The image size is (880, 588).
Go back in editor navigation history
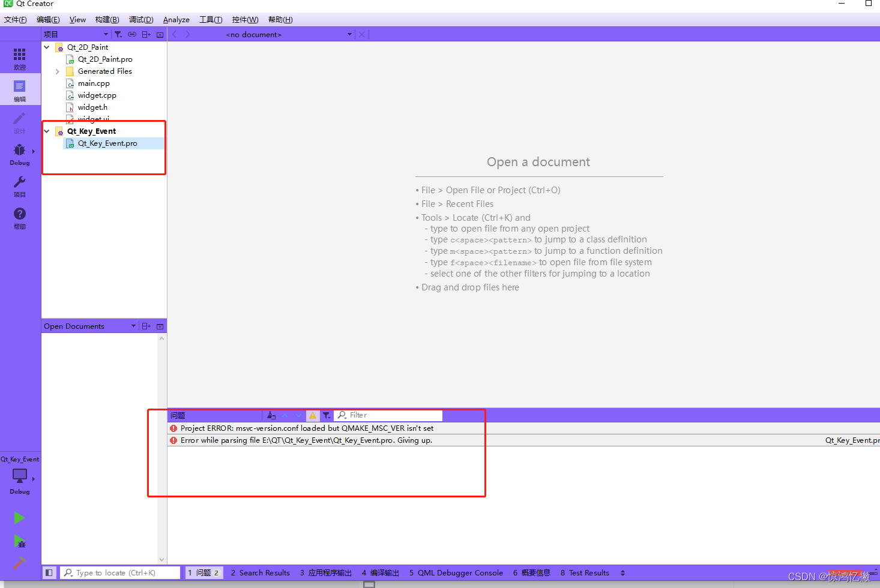pyautogui.click(x=174, y=34)
